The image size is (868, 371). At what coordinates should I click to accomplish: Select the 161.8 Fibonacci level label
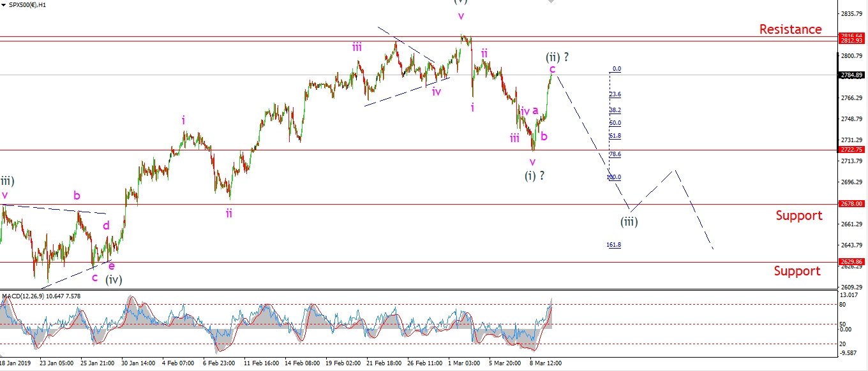click(x=615, y=245)
